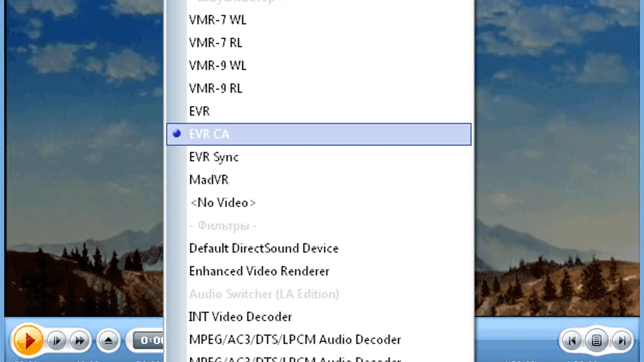The height and width of the screenshot is (362, 644).
Task: Open the playlist menu button
Action: [597, 341]
